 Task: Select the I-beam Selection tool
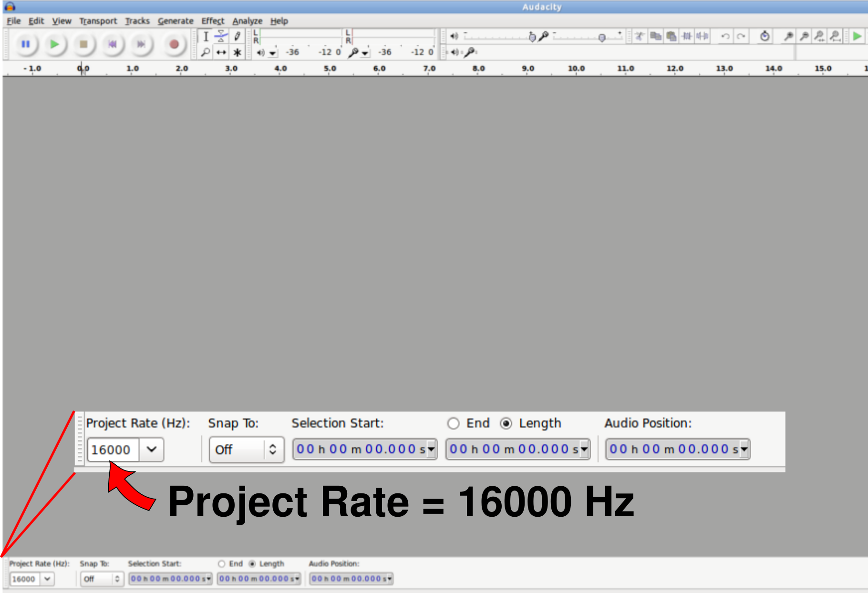206,37
